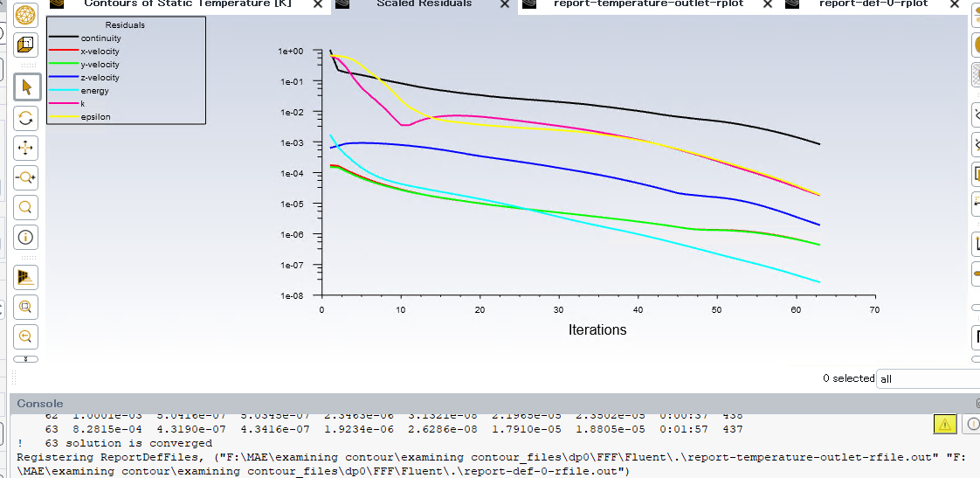Close the report-temperature-outlet-rplot tab

coord(768,4)
